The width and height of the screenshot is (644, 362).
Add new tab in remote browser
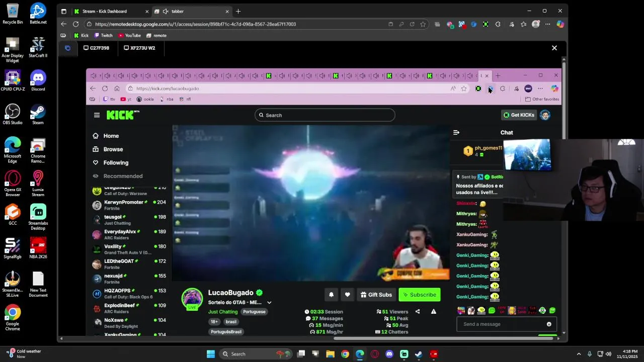pyautogui.click(x=498, y=76)
